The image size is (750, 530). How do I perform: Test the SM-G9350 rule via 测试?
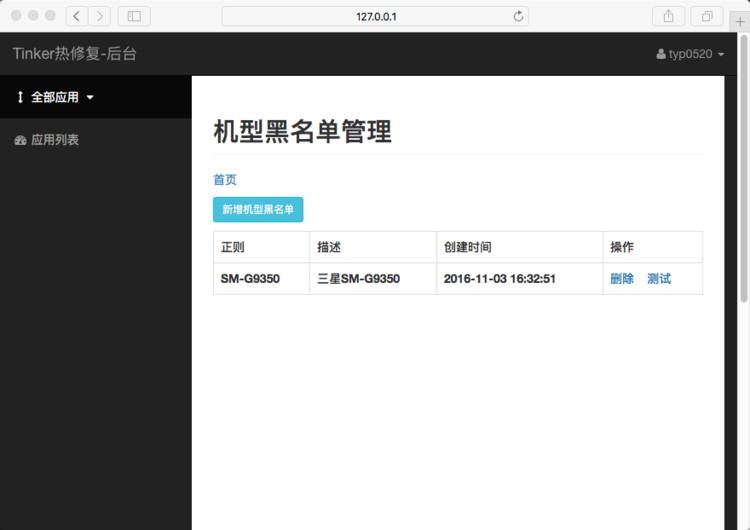(x=659, y=278)
